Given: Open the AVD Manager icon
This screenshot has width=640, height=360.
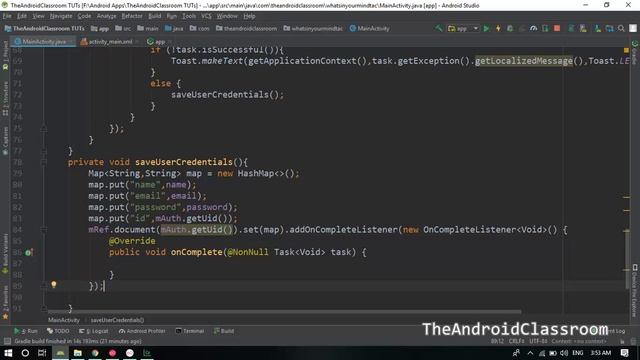Looking at the screenshot, I should (583, 29).
